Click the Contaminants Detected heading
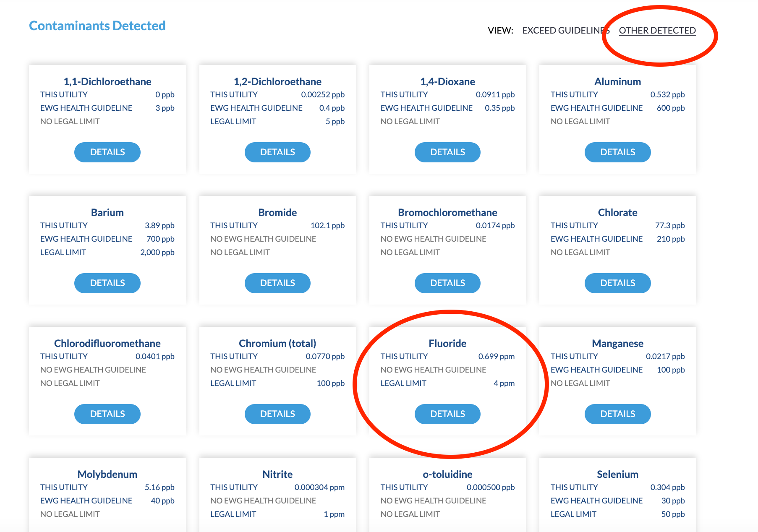The height and width of the screenshot is (532, 758). tap(97, 26)
